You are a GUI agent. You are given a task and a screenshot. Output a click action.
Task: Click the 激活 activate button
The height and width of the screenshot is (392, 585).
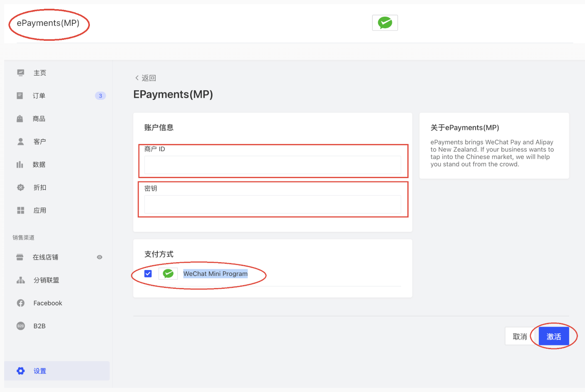(x=554, y=336)
